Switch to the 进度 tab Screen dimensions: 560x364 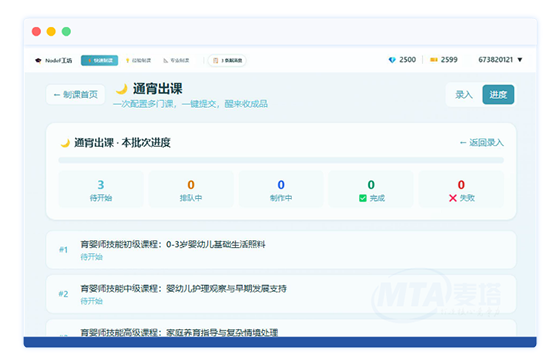click(x=498, y=95)
